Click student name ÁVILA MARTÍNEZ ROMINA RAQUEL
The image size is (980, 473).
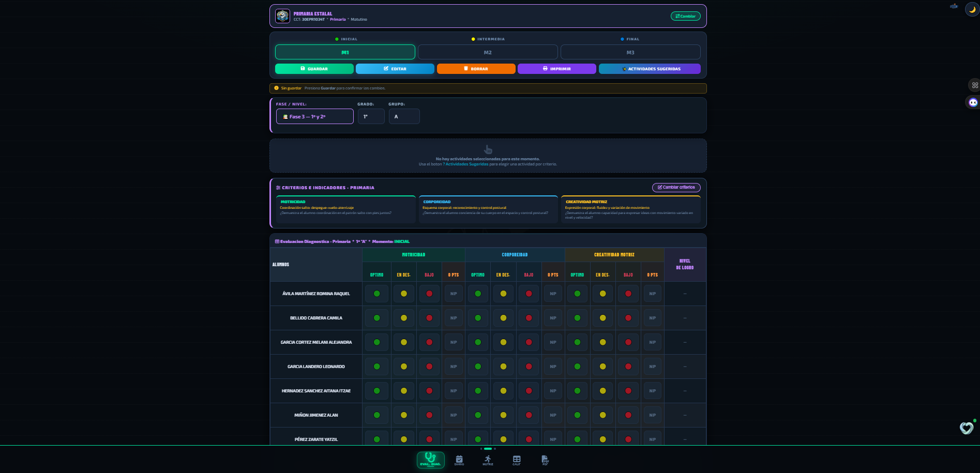tap(316, 294)
